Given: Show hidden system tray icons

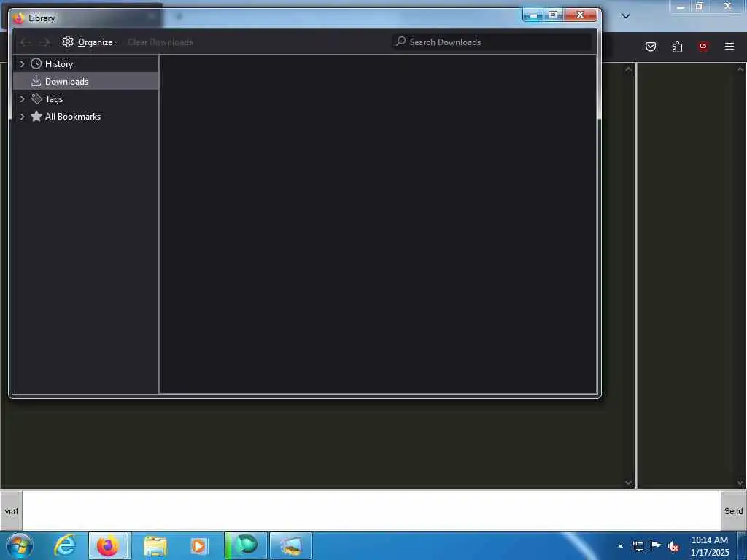Looking at the screenshot, I should coord(620,546).
